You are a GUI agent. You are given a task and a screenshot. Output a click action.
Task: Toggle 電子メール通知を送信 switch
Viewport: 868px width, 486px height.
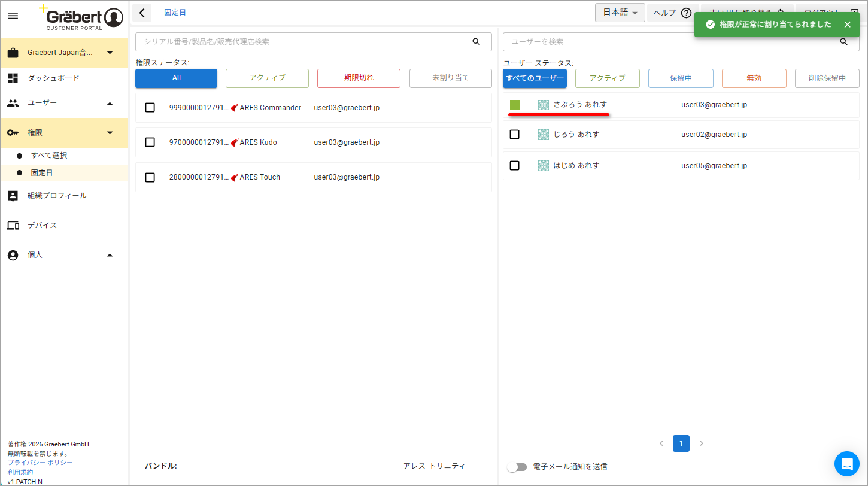pos(517,467)
